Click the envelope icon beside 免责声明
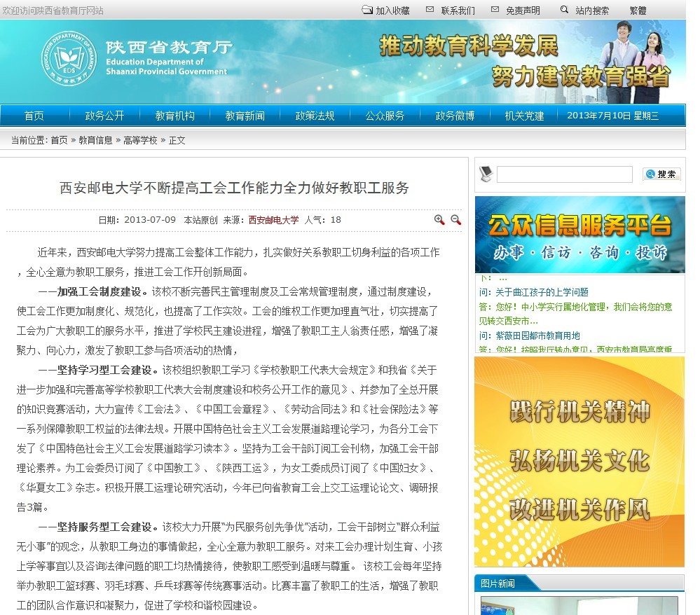Screen dimensions: 700x615 click(495, 10)
